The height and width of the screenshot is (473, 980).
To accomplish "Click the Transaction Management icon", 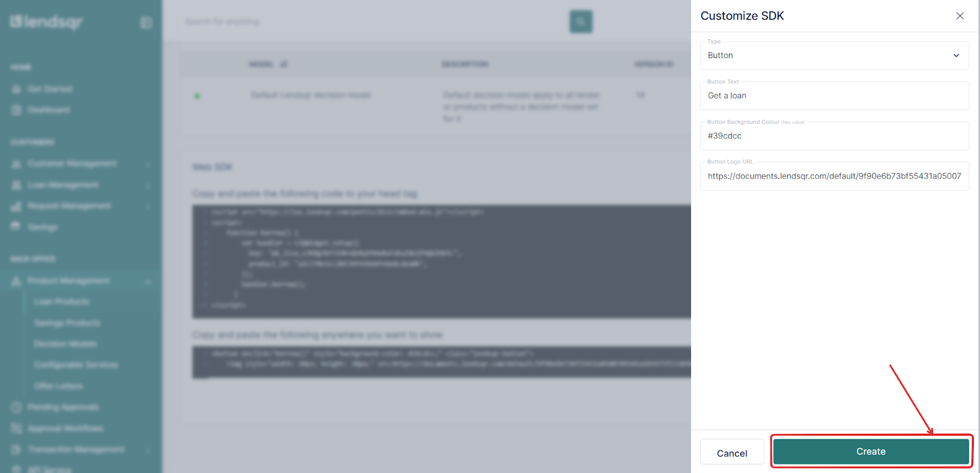I will (17, 450).
